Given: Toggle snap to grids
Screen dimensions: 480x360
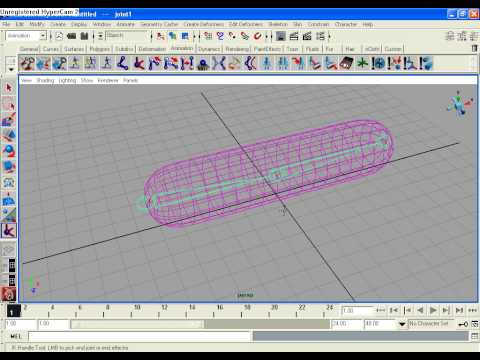Looking at the screenshot, I should [208, 36].
